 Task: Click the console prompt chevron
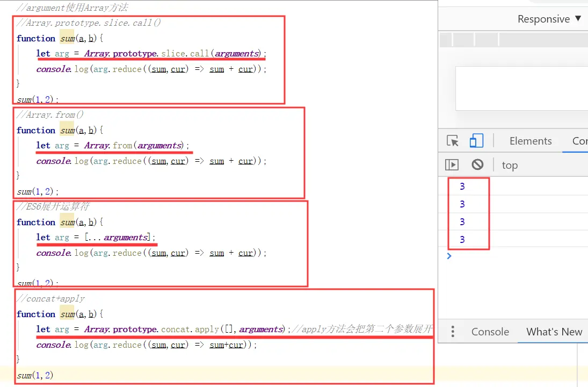tap(449, 256)
